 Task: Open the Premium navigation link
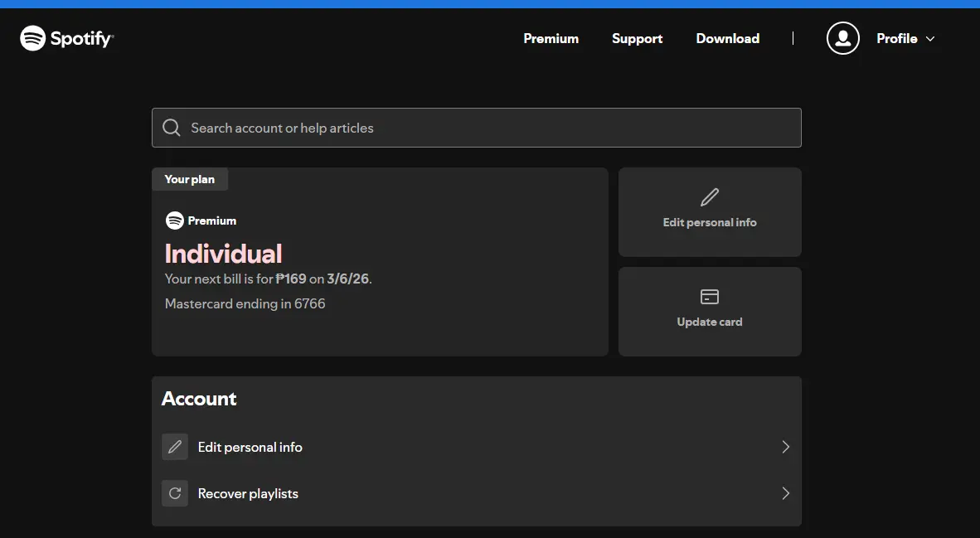coord(551,39)
